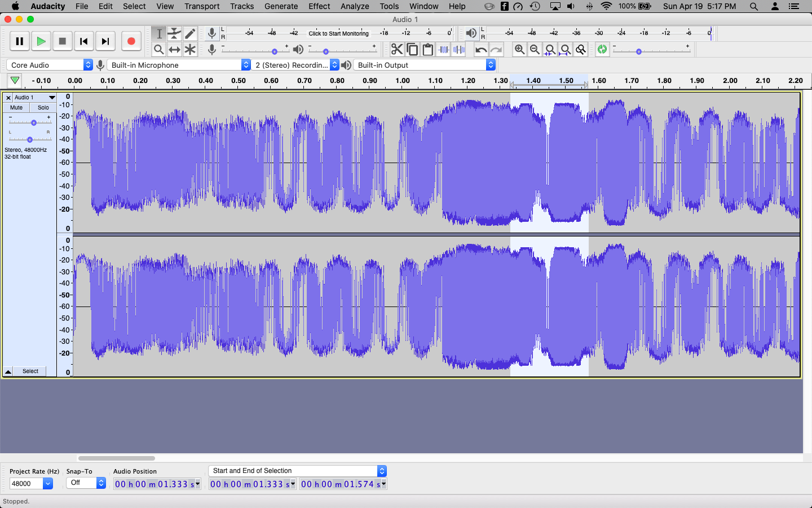Click the green Play-at-Speed icon

tap(602, 50)
